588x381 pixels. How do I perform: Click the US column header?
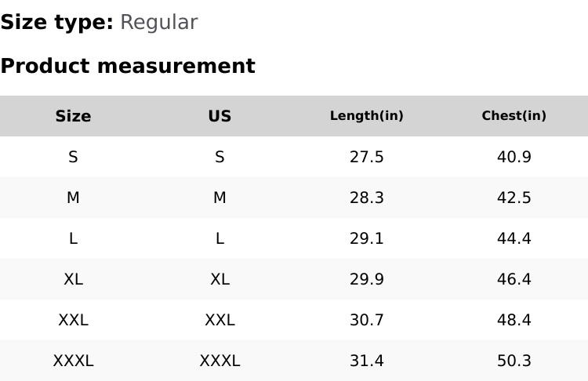(x=220, y=116)
